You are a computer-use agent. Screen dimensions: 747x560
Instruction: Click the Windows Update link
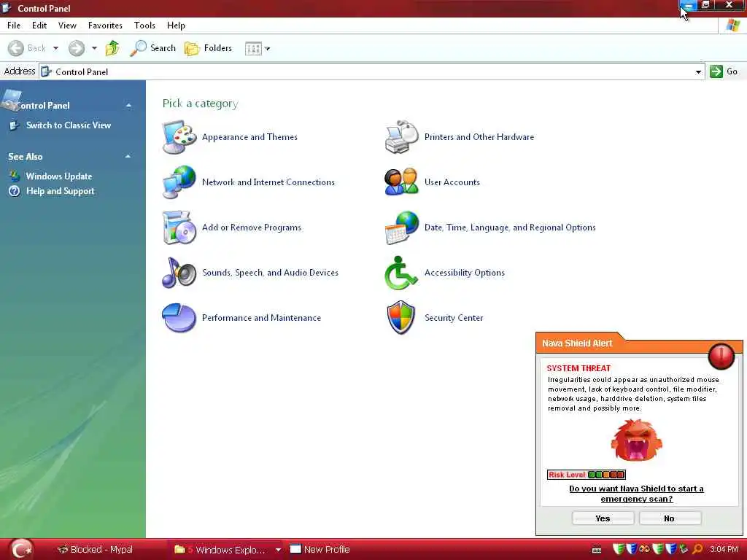(x=59, y=176)
